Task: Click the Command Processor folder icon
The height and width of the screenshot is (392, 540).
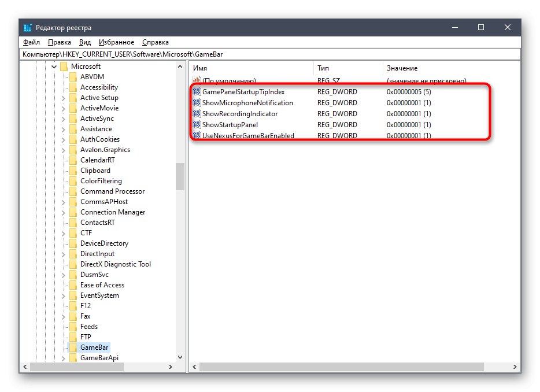Action: tap(73, 191)
